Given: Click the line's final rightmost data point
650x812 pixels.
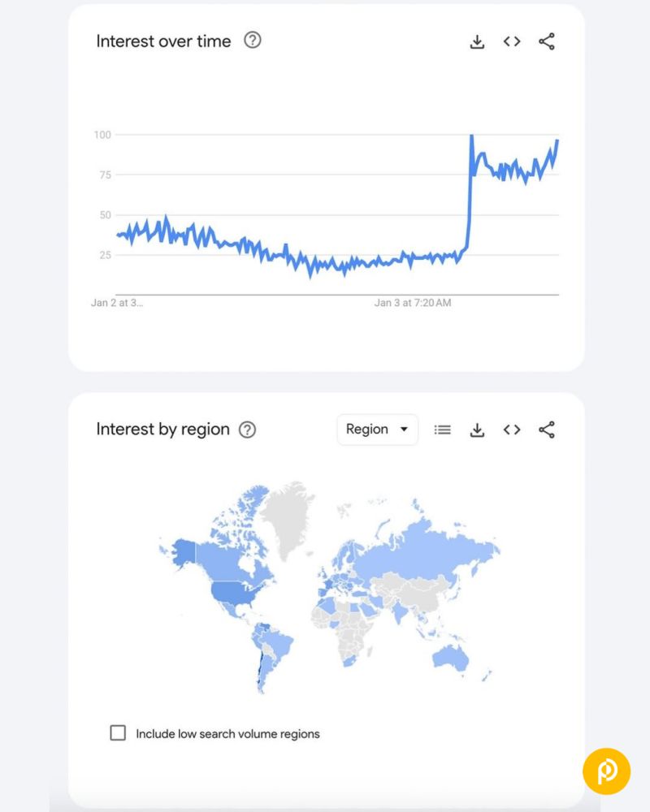Looking at the screenshot, I should (x=557, y=141).
